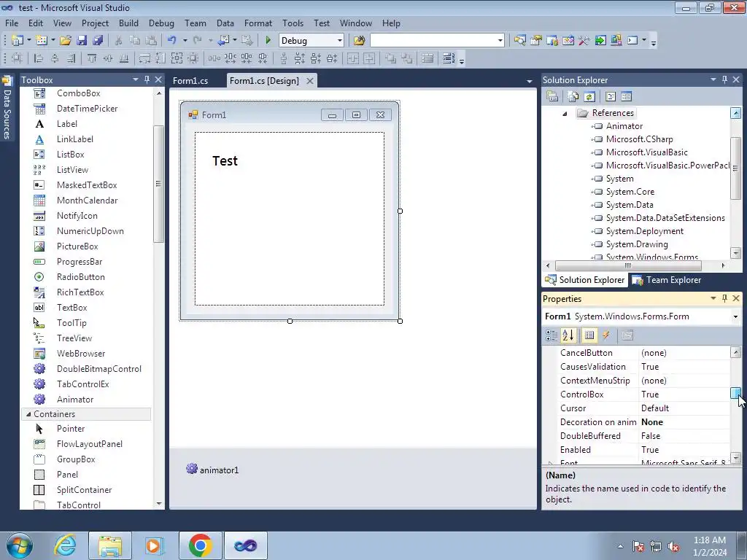Open the Build menu
This screenshot has height=560, width=747.
(128, 23)
